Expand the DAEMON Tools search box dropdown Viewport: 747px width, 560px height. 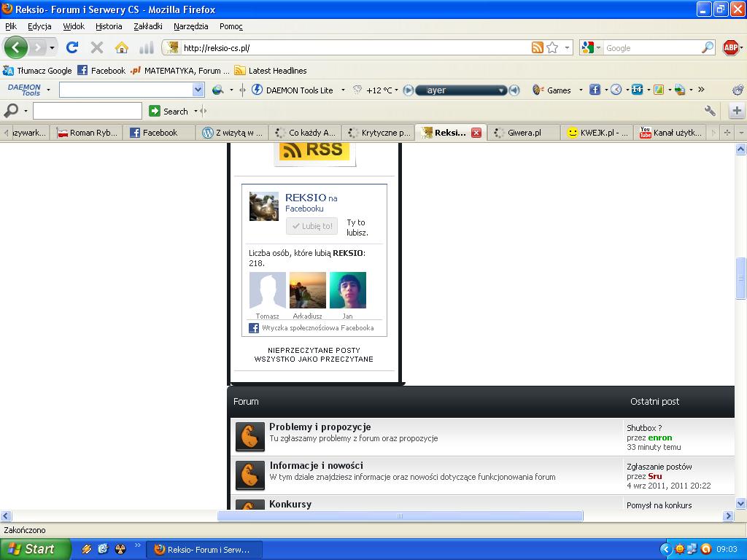[198, 90]
